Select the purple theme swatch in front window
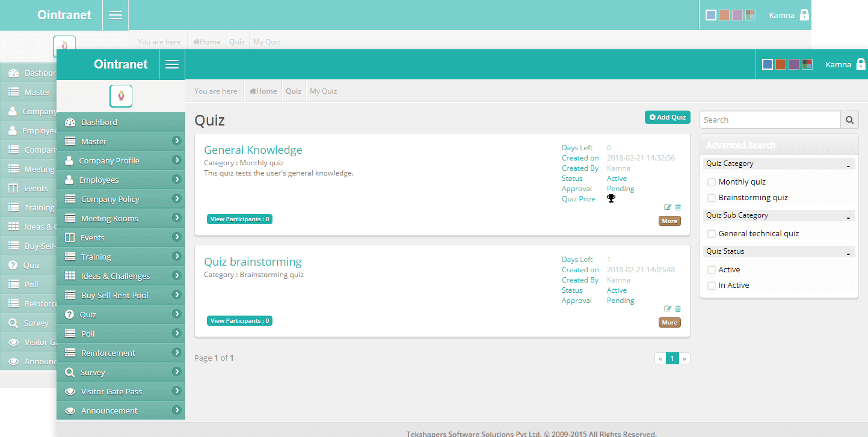The height and width of the screenshot is (437, 868). pos(794,64)
